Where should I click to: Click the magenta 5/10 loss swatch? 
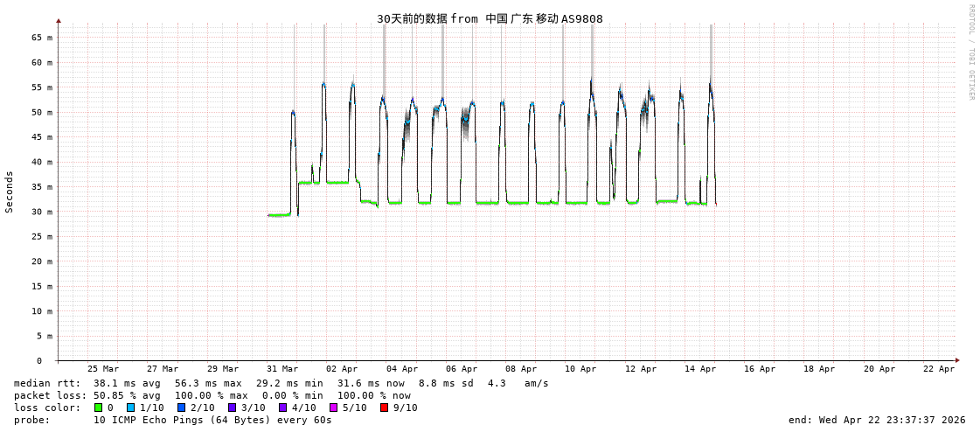tap(334, 408)
